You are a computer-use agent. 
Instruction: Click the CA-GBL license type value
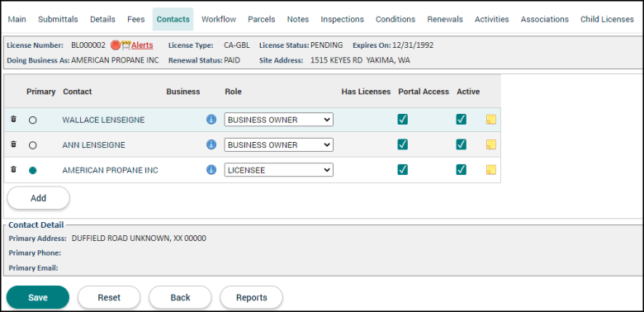(x=237, y=45)
